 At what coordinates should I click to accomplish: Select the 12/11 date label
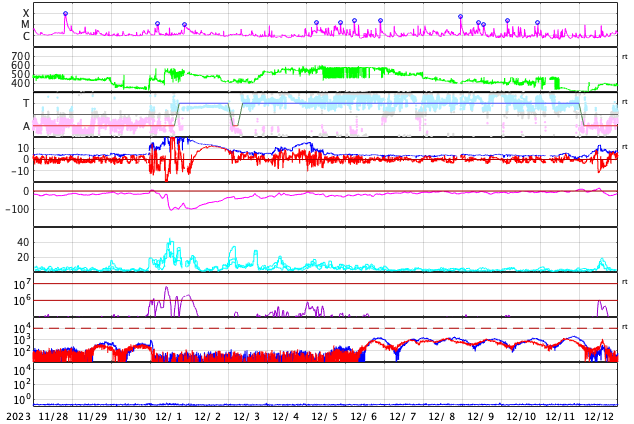tap(560, 417)
